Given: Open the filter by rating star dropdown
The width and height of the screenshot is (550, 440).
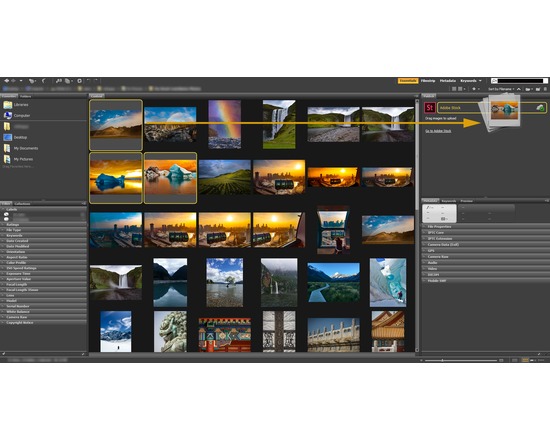Looking at the screenshot, I should [476, 89].
